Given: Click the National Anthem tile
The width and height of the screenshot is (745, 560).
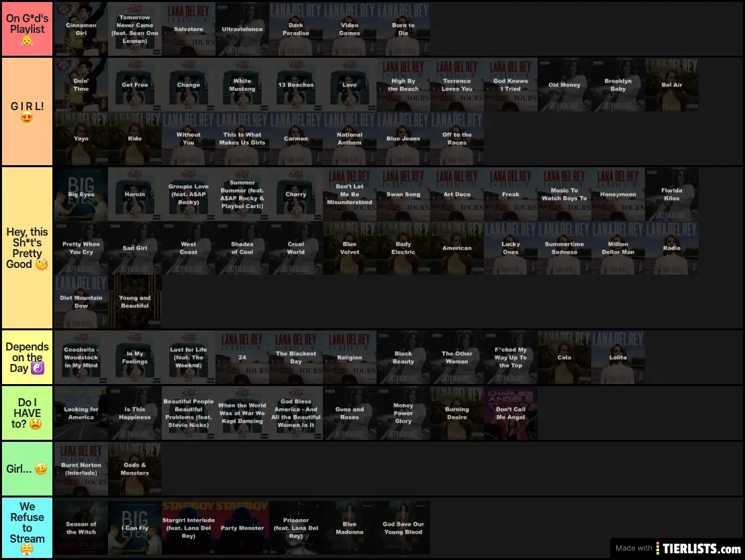Looking at the screenshot, I should [x=350, y=138].
